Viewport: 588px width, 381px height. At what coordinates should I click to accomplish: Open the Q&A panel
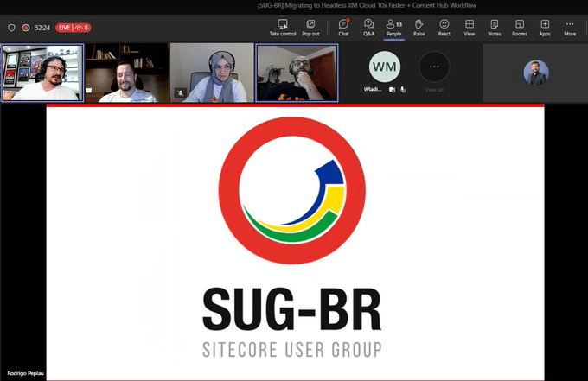(368, 27)
